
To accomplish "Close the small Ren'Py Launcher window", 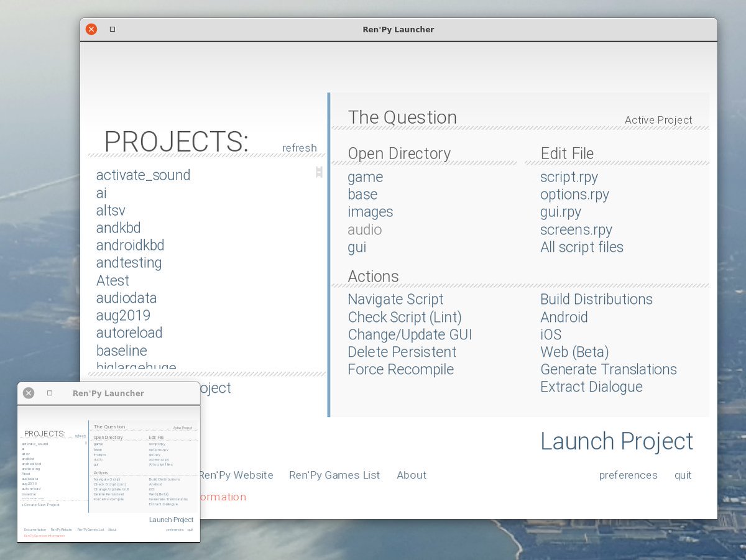I will [29, 393].
